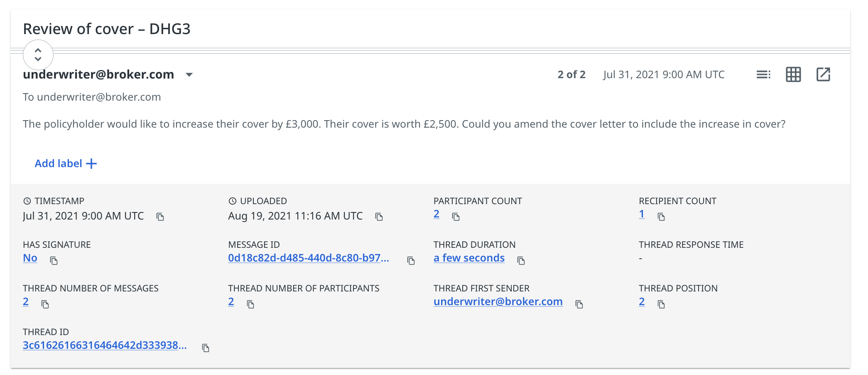Click the Recipient Count value 1
Image resolution: width=868 pixels, height=375 pixels.
click(642, 215)
